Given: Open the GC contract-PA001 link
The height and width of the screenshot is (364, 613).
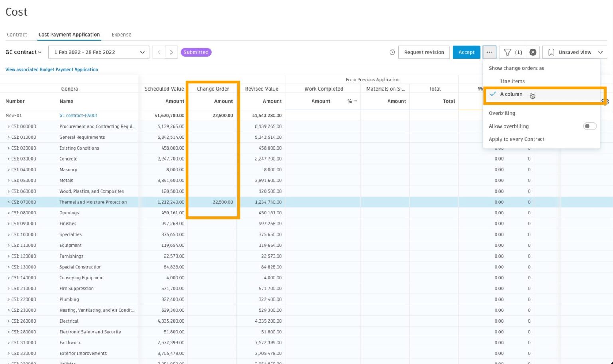Looking at the screenshot, I should tap(78, 115).
